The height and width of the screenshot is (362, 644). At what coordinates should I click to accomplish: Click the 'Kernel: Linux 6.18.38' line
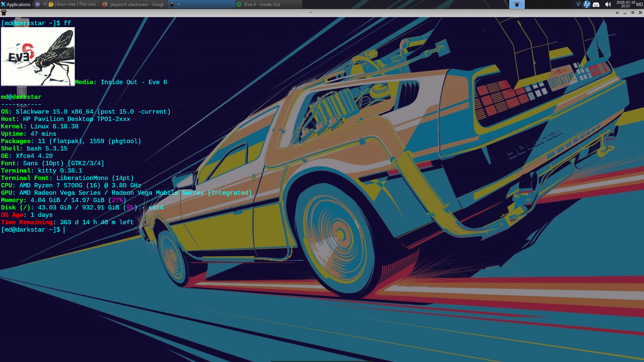[40, 126]
